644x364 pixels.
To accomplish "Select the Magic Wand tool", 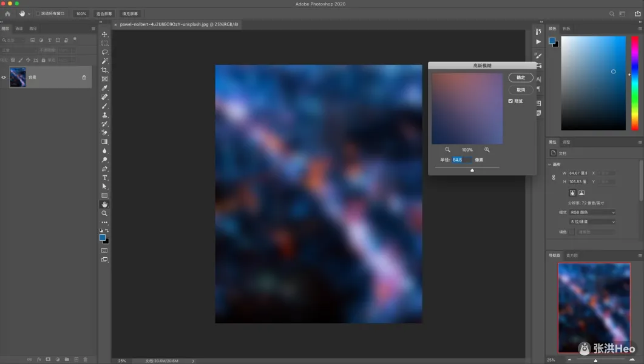I will pos(104,61).
